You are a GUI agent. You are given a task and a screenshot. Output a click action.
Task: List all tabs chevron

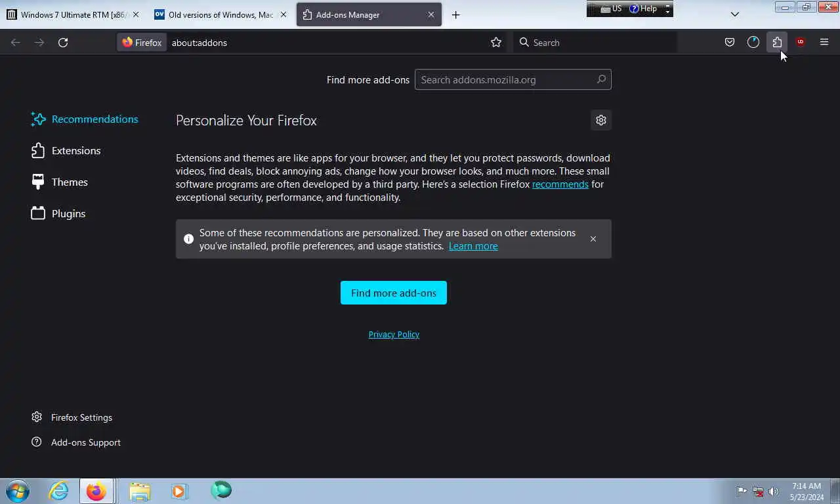coord(735,14)
